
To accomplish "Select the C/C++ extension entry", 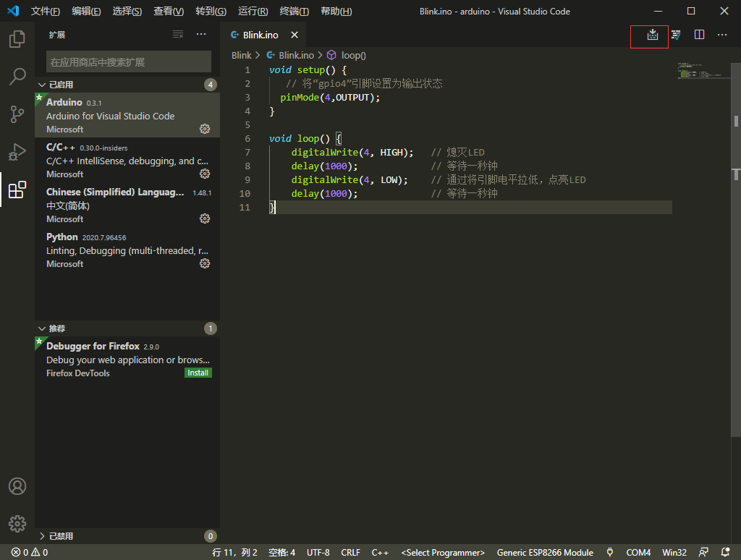I will 127,160.
